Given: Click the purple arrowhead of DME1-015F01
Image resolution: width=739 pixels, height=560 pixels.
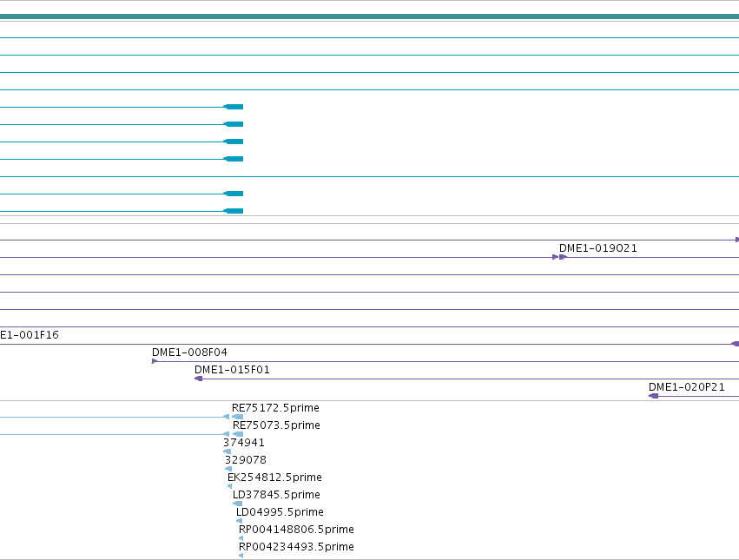Looking at the screenshot, I should pos(198,379).
